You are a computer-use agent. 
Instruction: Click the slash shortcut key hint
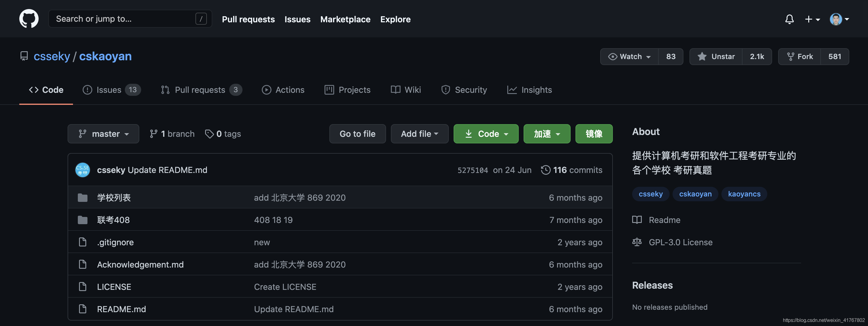(x=201, y=19)
